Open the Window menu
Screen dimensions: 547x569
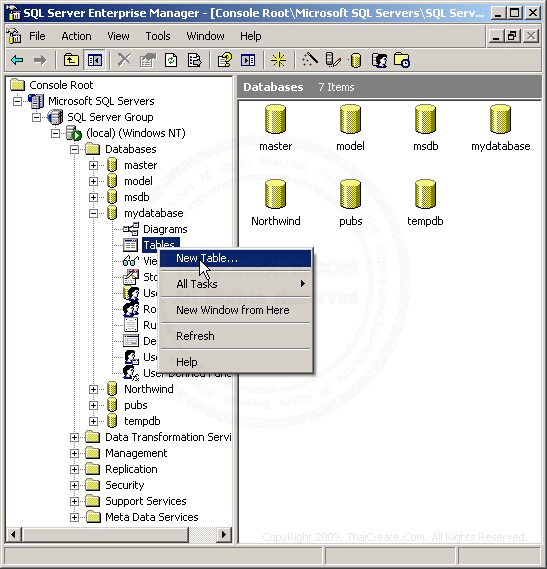pos(205,36)
